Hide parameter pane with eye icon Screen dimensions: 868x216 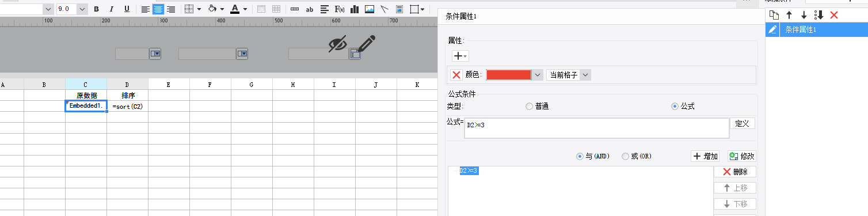click(338, 44)
